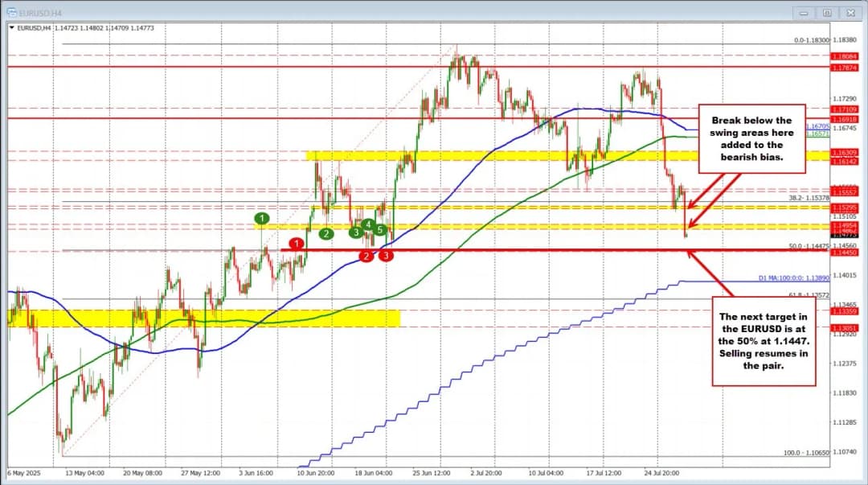
Task: Minimize the EURUSD,H4 chart window
Action: pos(802,14)
